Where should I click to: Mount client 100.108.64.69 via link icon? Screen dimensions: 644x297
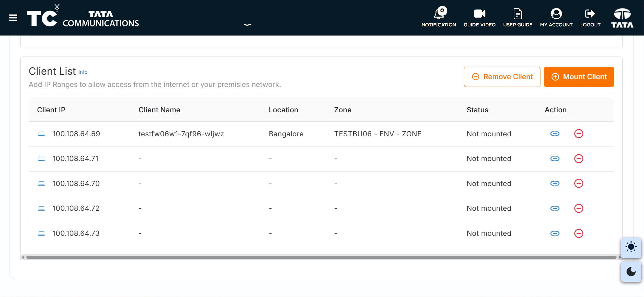pyautogui.click(x=555, y=134)
